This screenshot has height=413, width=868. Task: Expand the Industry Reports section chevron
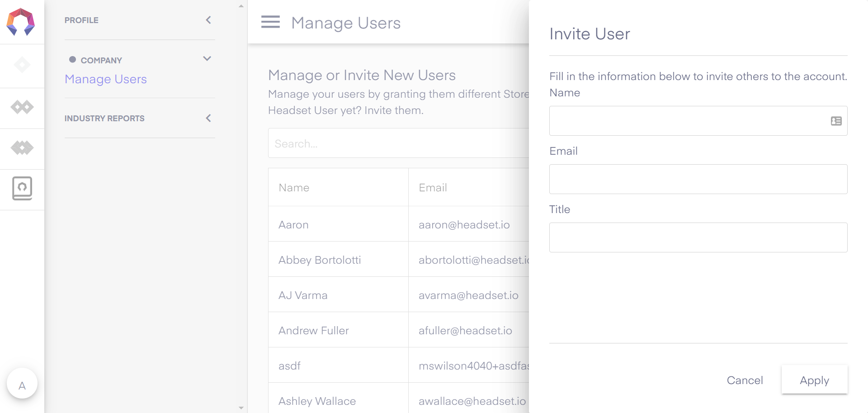coord(208,118)
